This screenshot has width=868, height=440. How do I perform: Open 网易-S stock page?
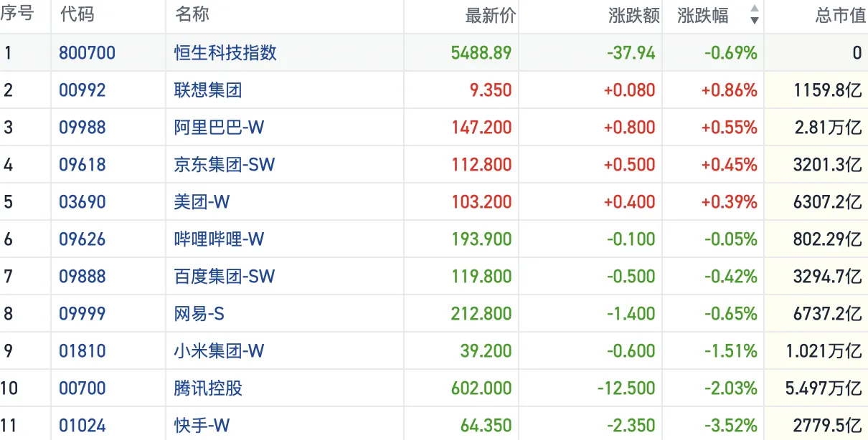click(200, 314)
